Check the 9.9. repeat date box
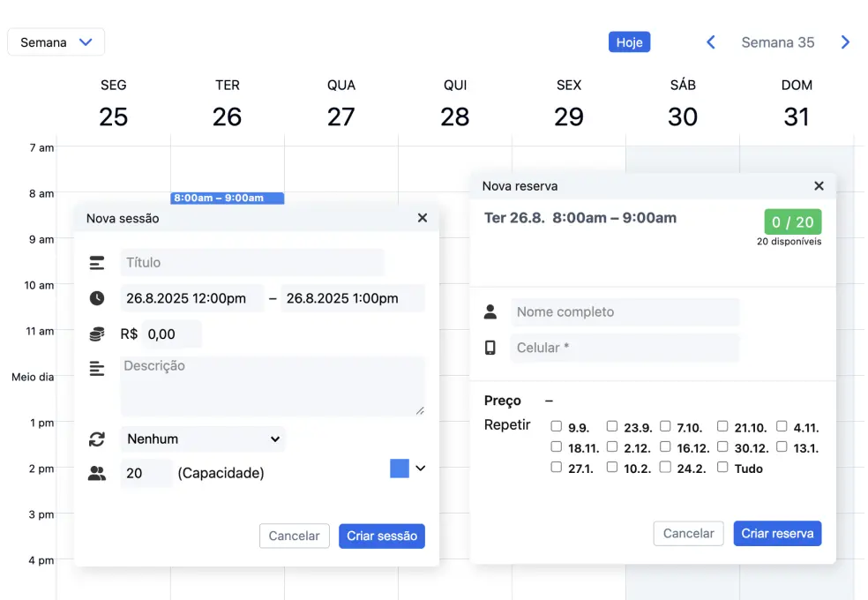The height and width of the screenshot is (600, 868). pos(556,426)
